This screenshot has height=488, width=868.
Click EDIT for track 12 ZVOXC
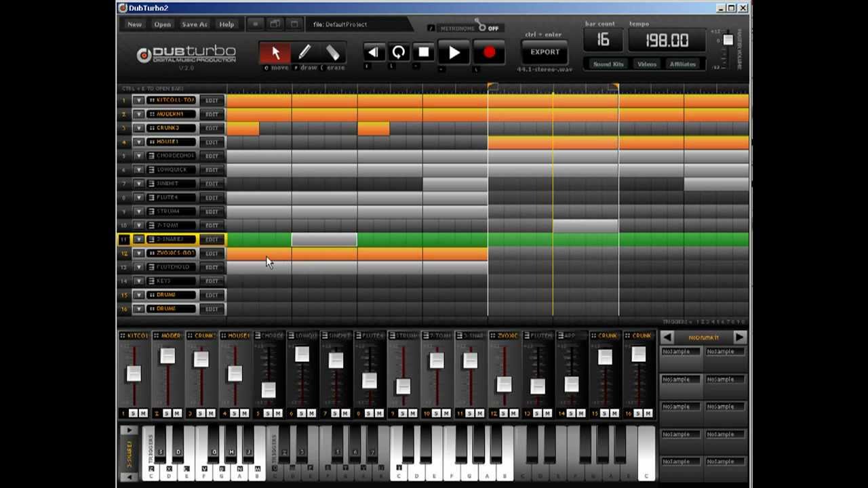click(212, 253)
